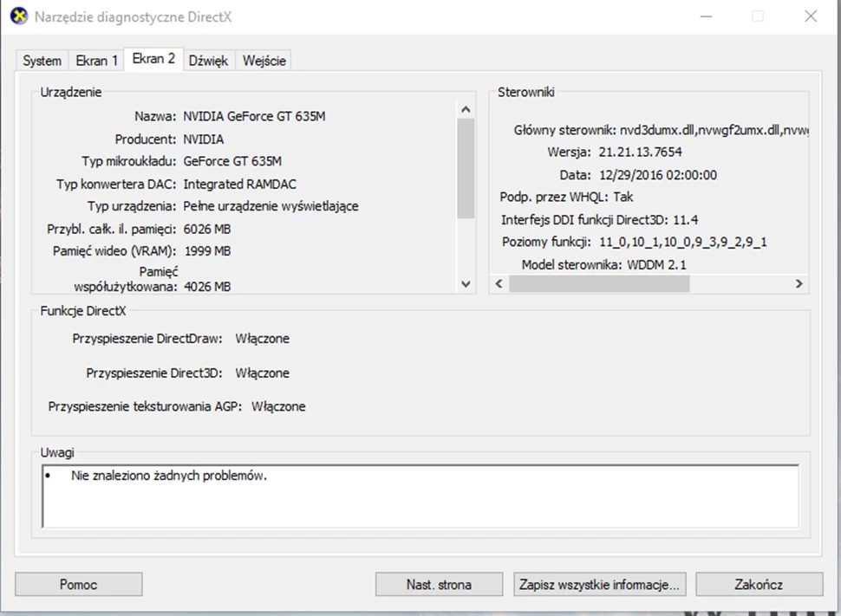The height and width of the screenshot is (616, 841).
Task: Click the 6026 MB memory value
Action: click(207, 230)
